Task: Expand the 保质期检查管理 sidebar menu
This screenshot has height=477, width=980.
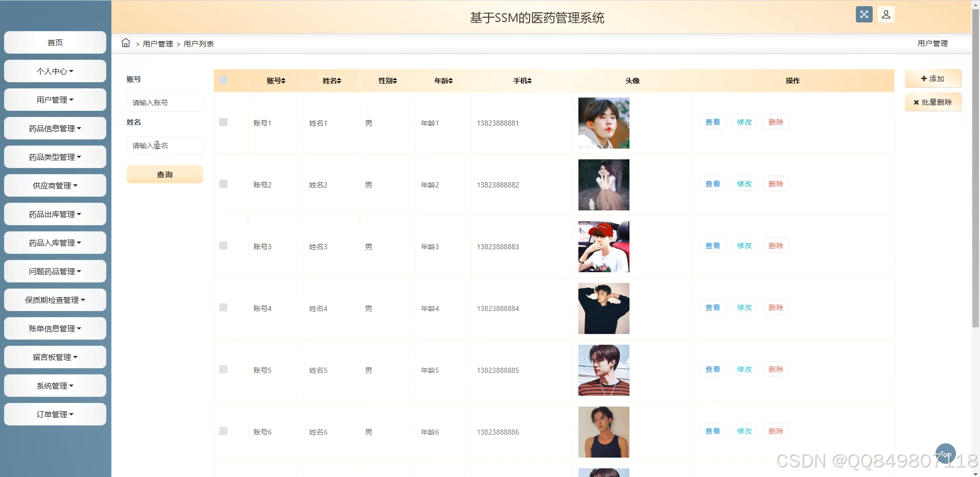Action: 55,300
